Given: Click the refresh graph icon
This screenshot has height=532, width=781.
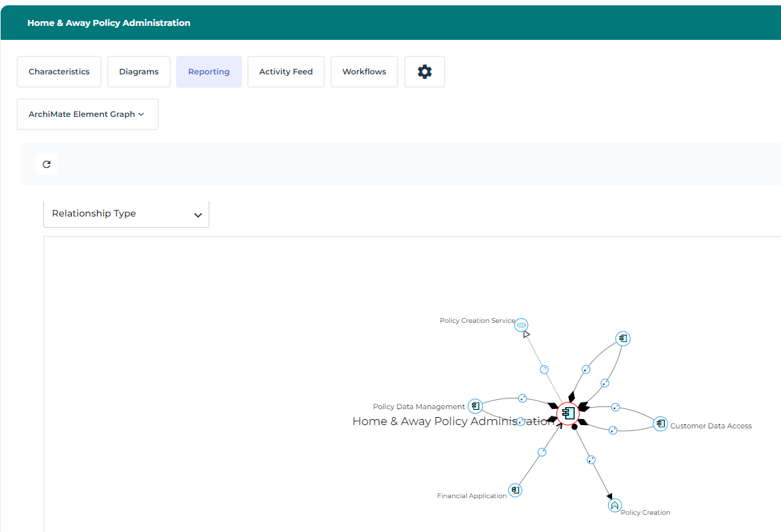Looking at the screenshot, I should (x=47, y=164).
